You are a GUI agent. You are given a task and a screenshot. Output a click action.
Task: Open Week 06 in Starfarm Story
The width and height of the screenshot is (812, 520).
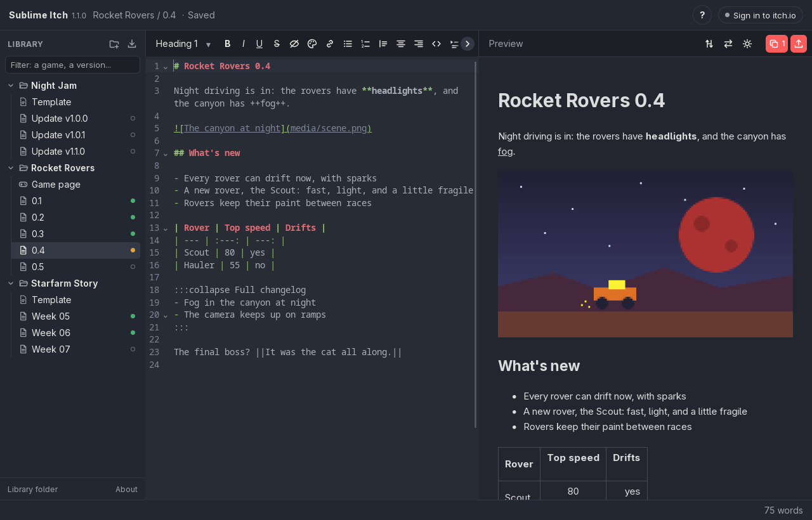76,333
